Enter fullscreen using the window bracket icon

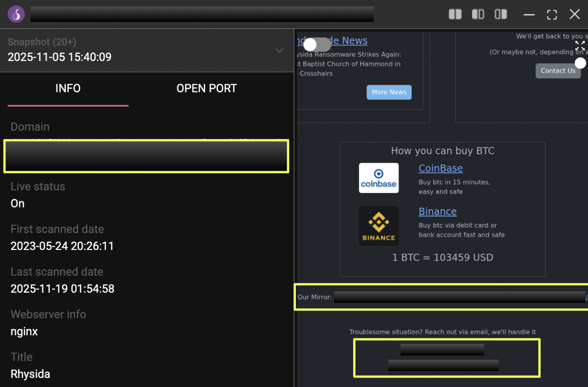pos(552,15)
